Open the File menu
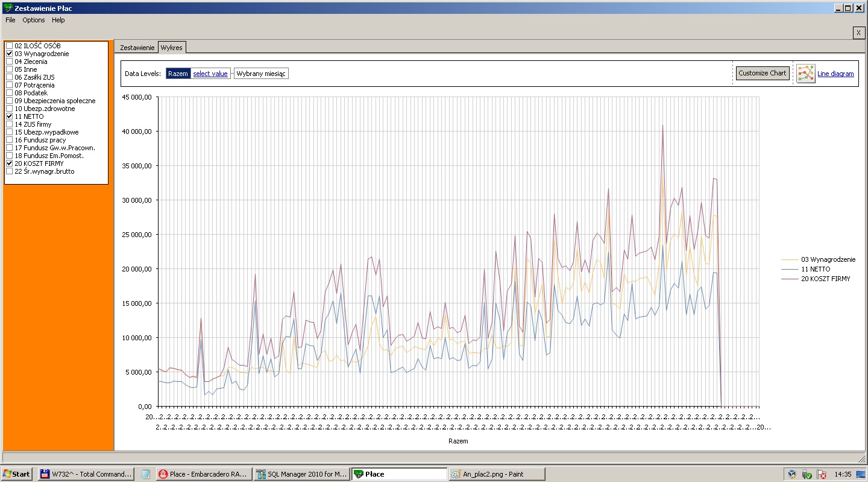 coord(10,20)
